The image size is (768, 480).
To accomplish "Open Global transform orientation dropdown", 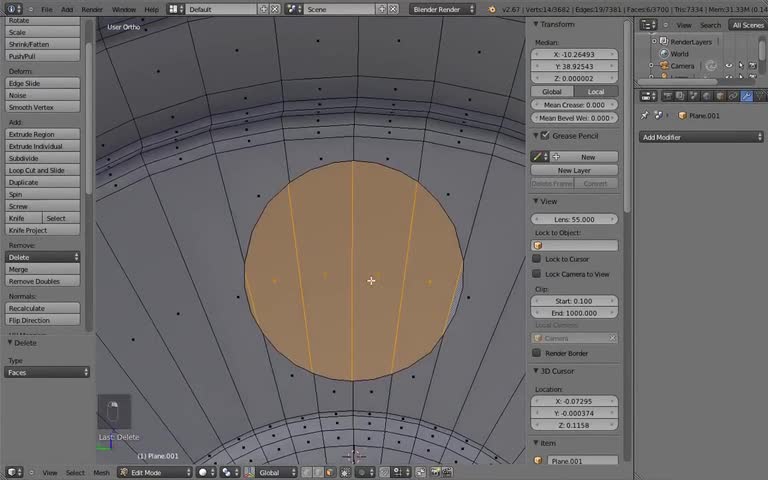I will click(x=277, y=472).
